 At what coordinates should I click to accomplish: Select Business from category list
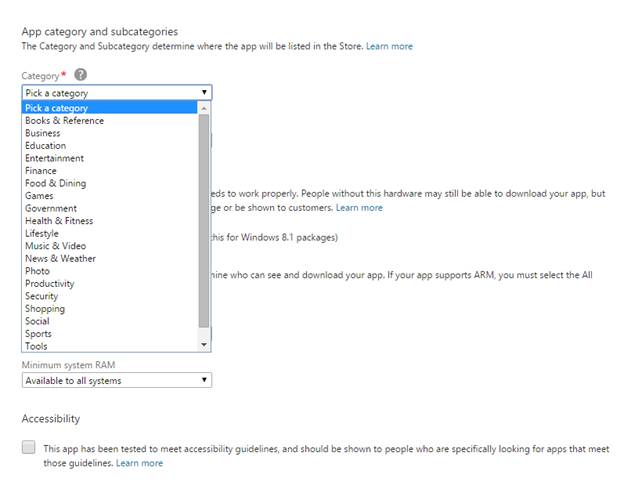coord(43,133)
